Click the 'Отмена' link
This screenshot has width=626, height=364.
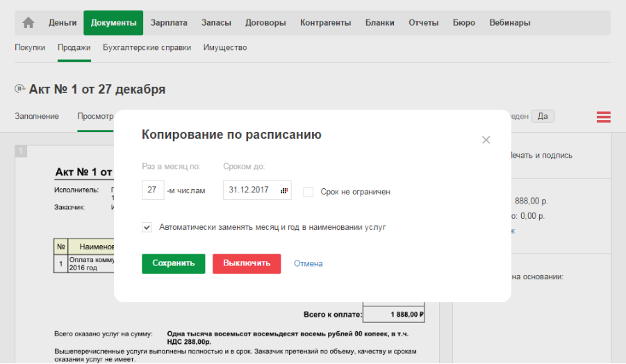pyautogui.click(x=308, y=264)
